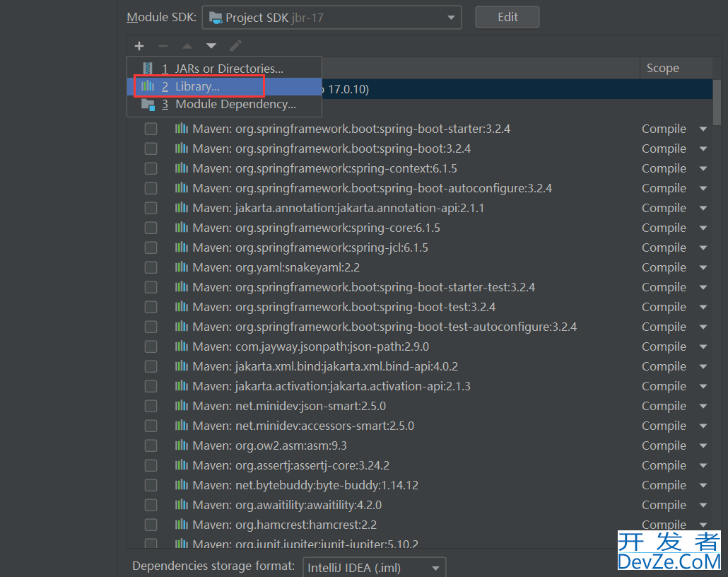Image resolution: width=728 pixels, height=577 pixels.
Task: Tick export checkbox for spring-jcl:6.1.5
Action: pos(151,247)
